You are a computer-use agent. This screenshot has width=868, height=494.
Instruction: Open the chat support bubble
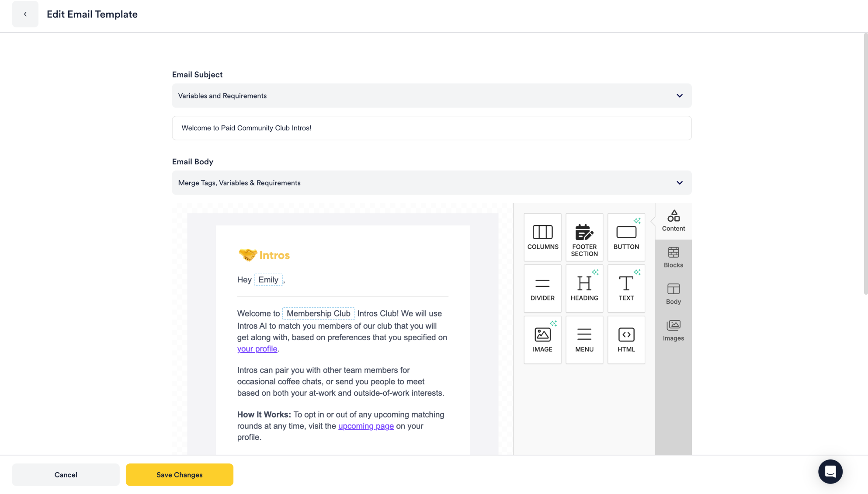click(x=830, y=471)
